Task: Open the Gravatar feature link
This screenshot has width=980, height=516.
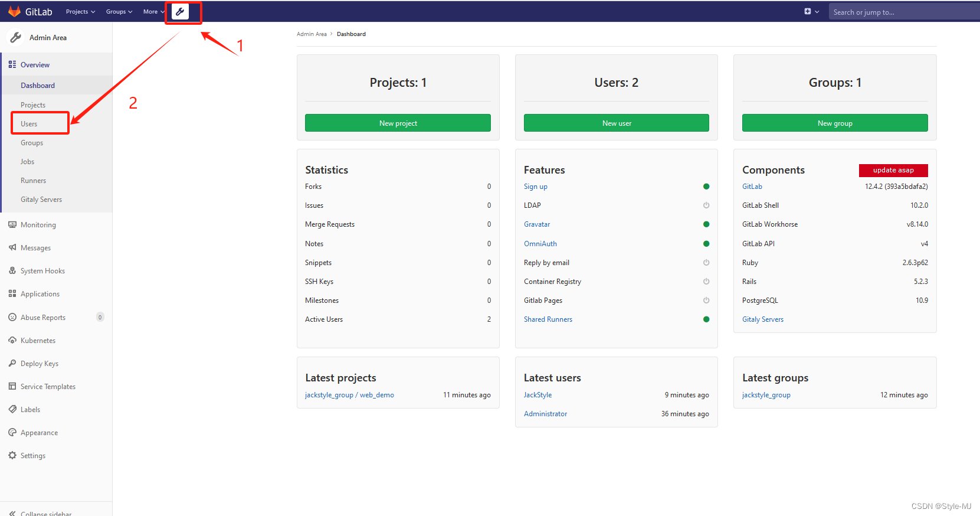Action: coord(537,224)
